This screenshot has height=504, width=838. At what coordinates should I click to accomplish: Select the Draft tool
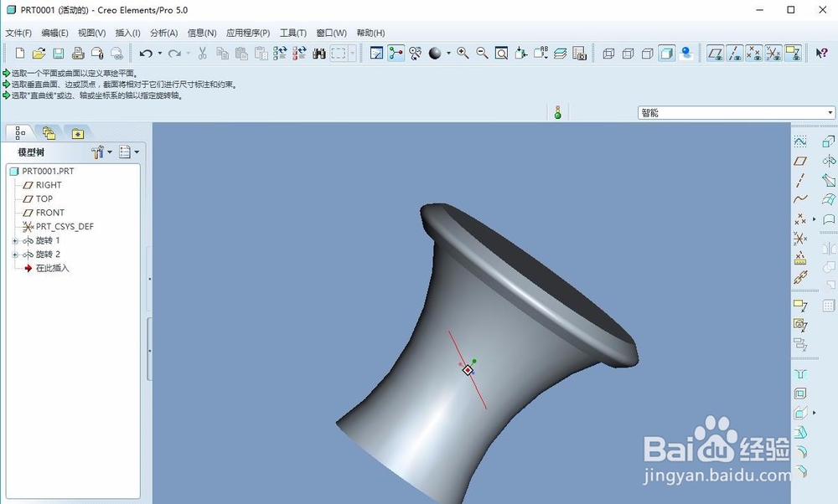click(x=800, y=433)
